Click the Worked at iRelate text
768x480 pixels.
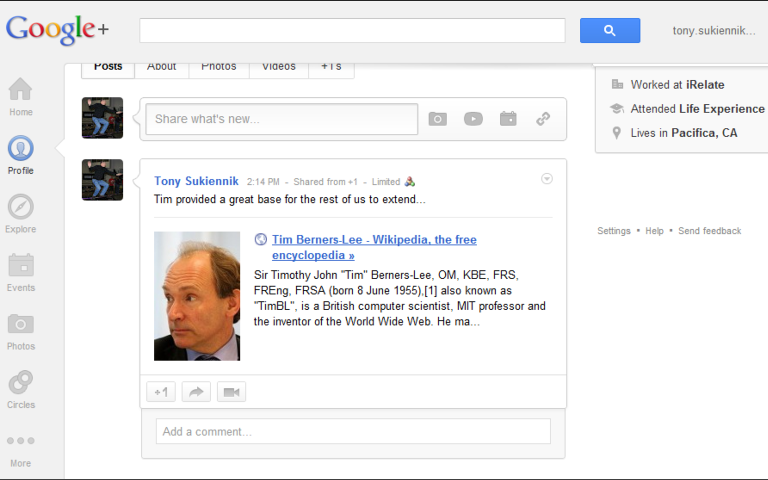tap(677, 85)
